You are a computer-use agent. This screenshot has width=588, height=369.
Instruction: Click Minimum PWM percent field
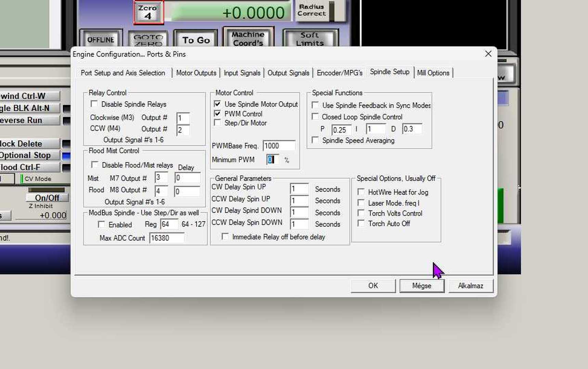tap(273, 160)
